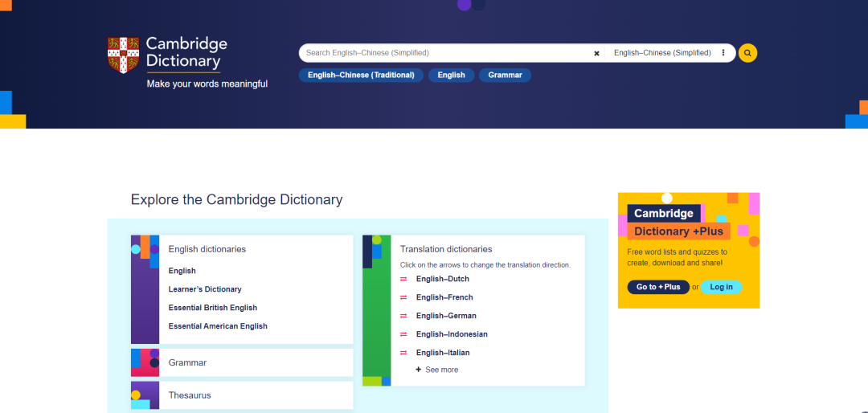
Task: Click "Explore the Cambridge Dictionary" heading
Action: click(x=237, y=199)
